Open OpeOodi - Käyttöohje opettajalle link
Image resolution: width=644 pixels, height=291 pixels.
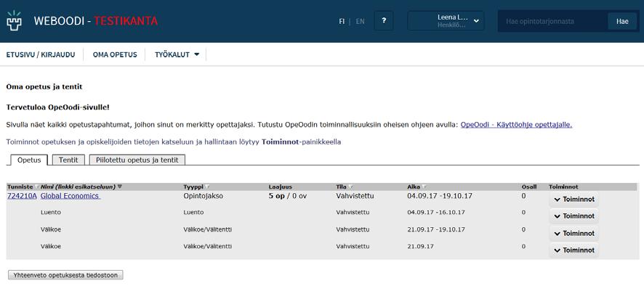coord(516,125)
